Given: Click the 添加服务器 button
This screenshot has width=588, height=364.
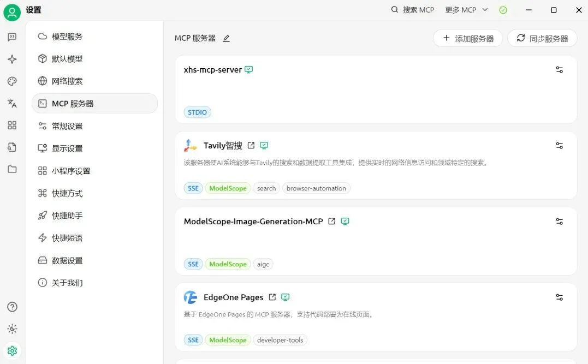Looking at the screenshot, I should point(468,38).
